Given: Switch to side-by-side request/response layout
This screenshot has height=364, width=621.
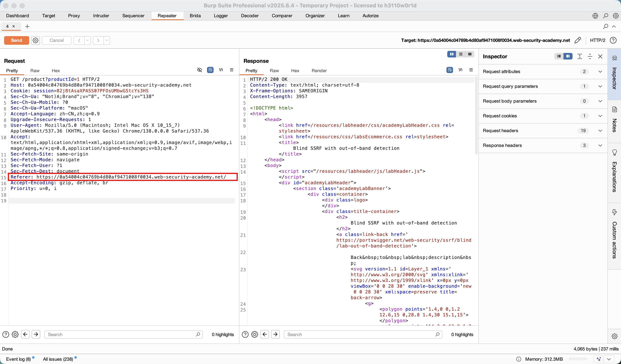Looking at the screenshot, I should (451, 54).
